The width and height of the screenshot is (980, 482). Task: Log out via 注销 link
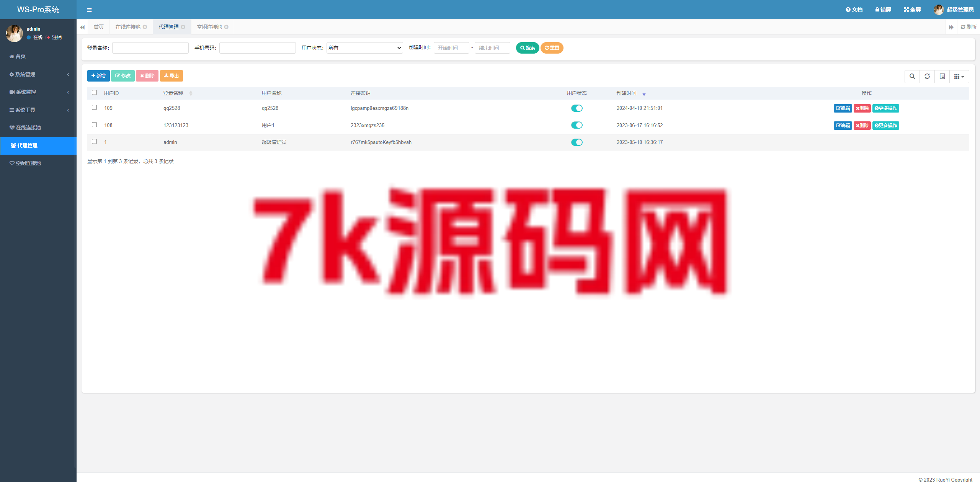click(x=54, y=38)
